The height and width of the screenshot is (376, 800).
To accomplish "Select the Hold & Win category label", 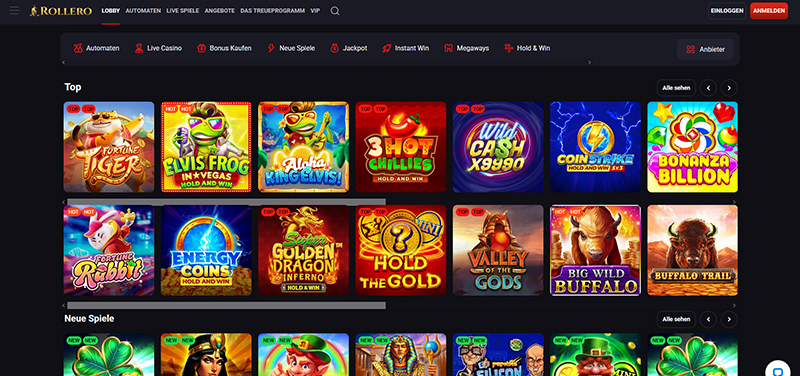I will tap(533, 48).
